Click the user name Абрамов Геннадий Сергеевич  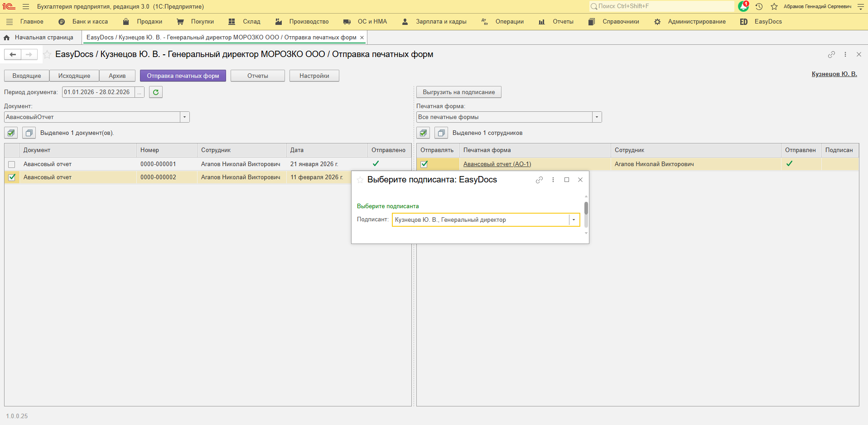[818, 7]
